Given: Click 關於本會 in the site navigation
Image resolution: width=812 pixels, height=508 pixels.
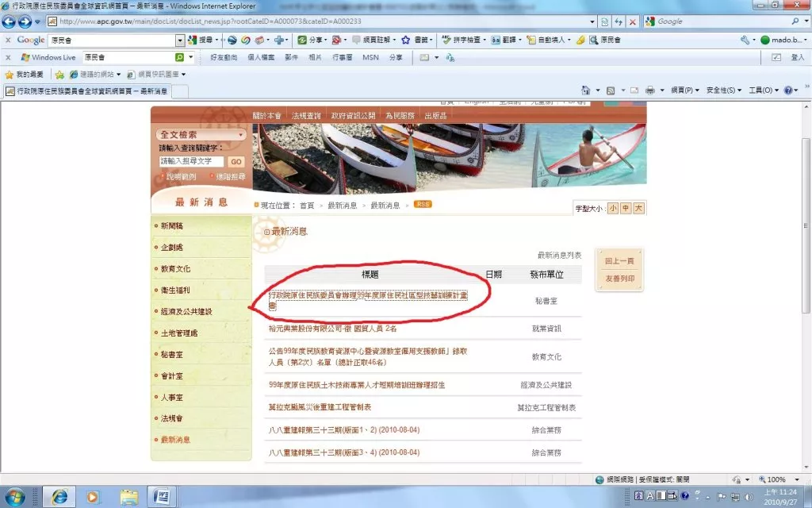Looking at the screenshot, I should click(266, 116).
